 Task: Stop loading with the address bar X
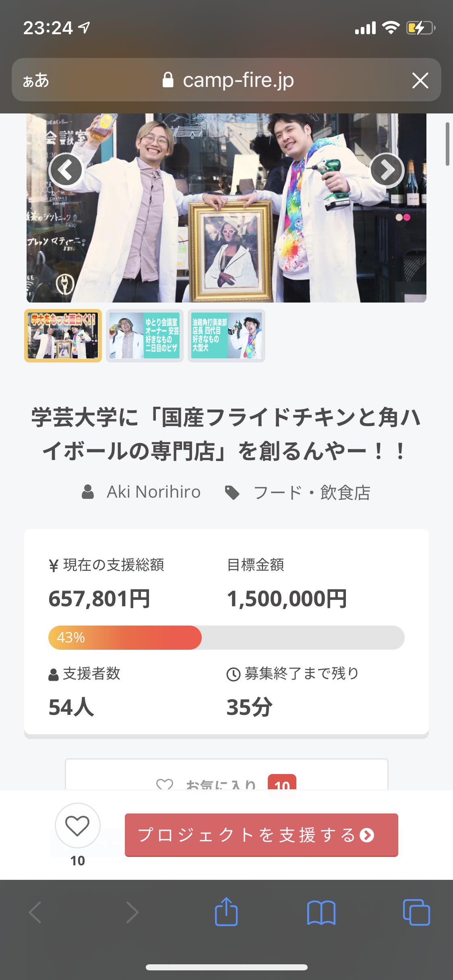pyautogui.click(x=420, y=80)
